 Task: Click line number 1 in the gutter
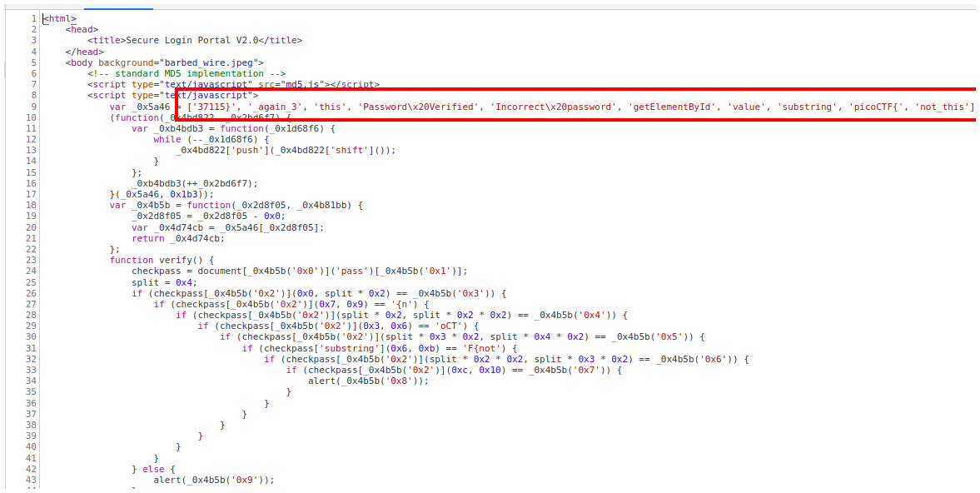click(32, 18)
